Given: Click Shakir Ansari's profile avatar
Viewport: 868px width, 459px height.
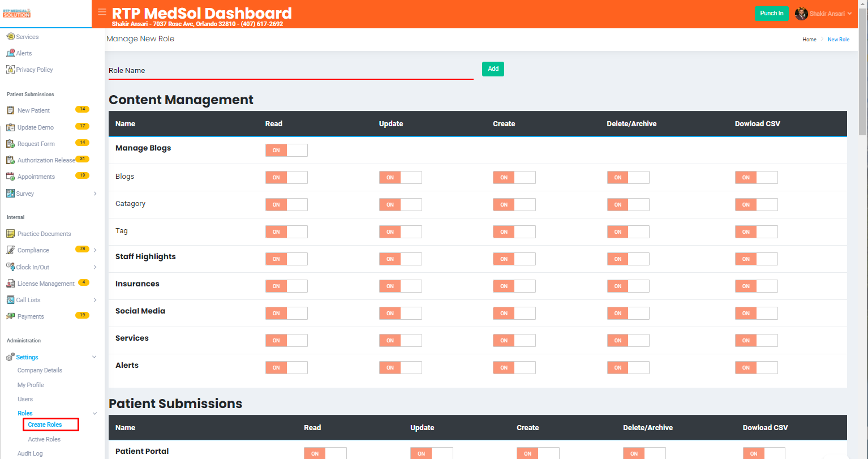Looking at the screenshot, I should click(801, 14).
